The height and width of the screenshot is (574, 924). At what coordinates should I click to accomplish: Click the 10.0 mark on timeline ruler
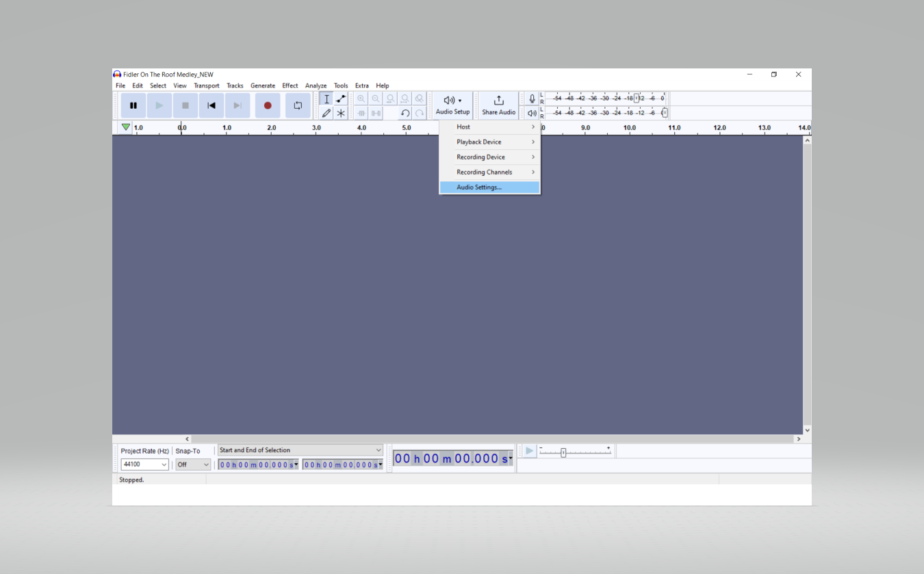[x=630, y=128]
